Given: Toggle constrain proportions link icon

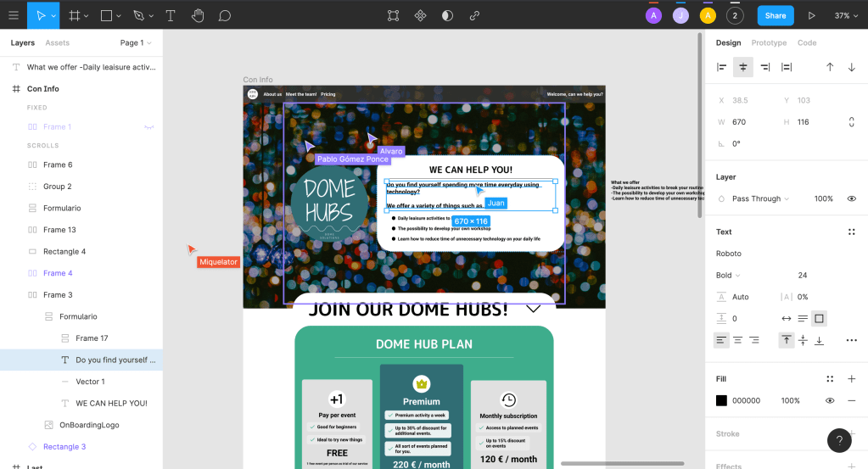Looking at the screenshot, I should (851, 122).
